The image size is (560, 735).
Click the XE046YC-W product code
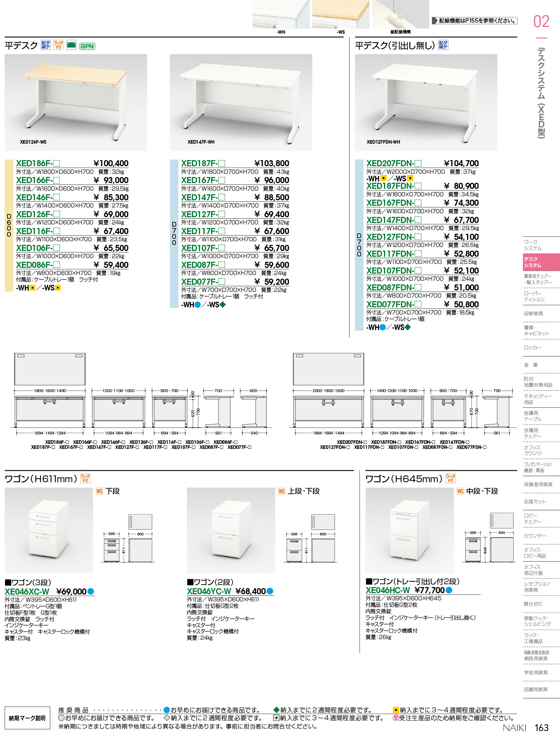(x=209, y=591)
